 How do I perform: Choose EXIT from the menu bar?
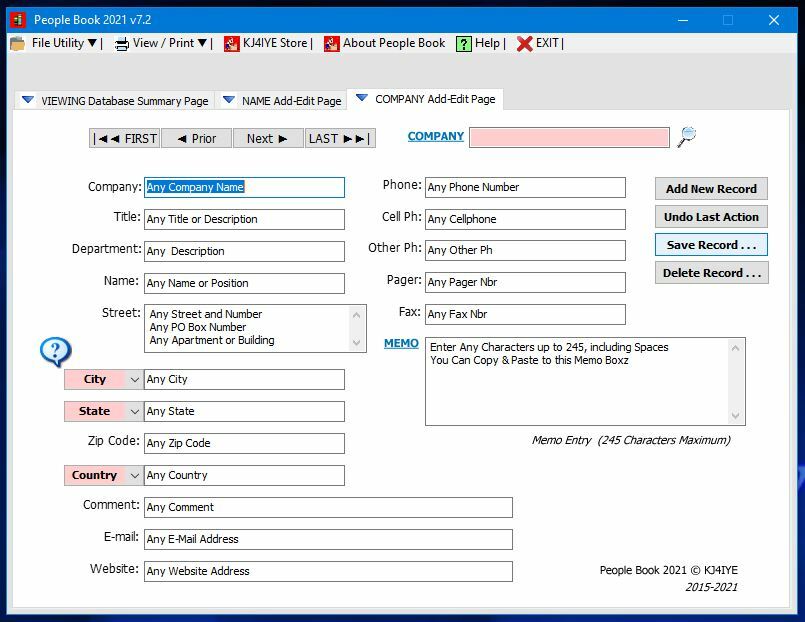point(547,43)
